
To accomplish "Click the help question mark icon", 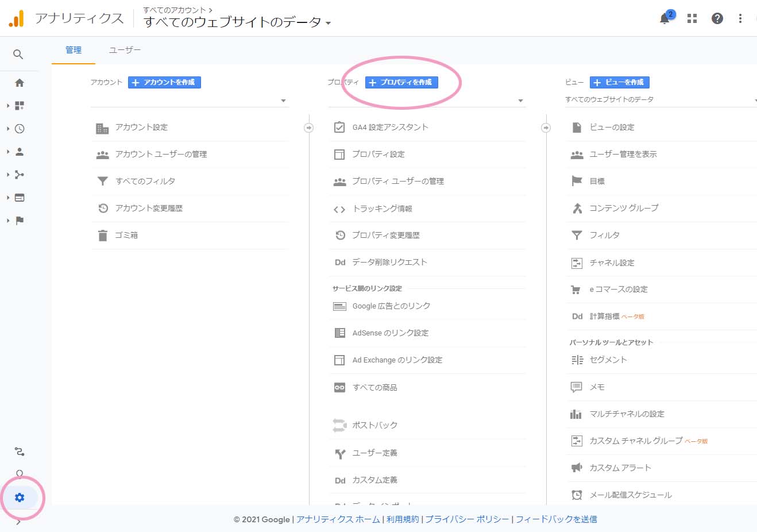I will (x=717, y=18).
